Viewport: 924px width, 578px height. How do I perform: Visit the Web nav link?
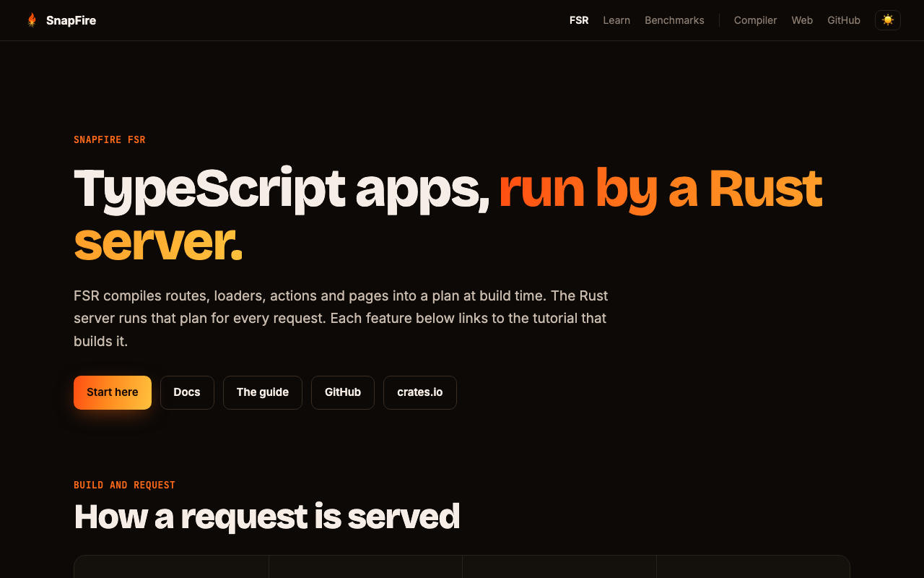(x=802, y=20)
